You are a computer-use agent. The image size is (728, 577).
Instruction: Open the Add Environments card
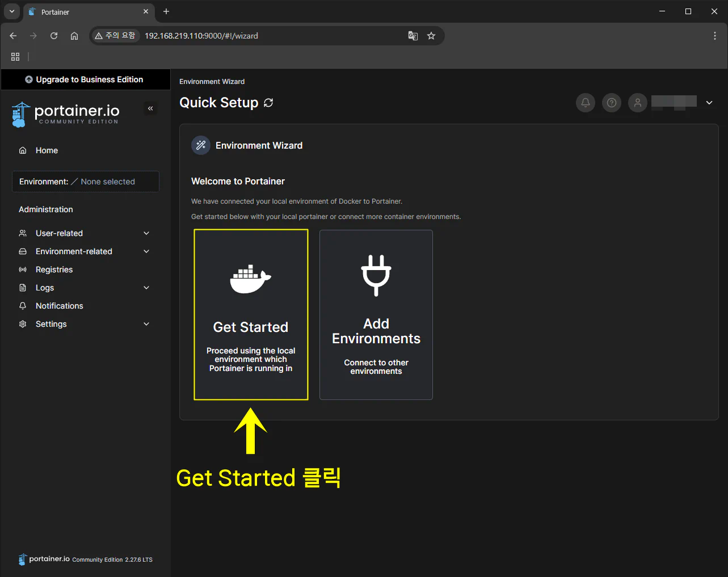click(376, 315)
